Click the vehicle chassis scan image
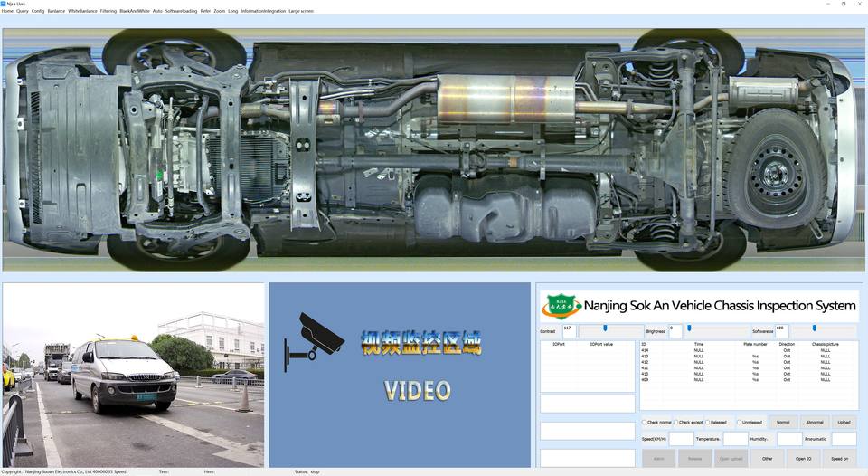Screen dimensions: 868x476 [433, 149]
